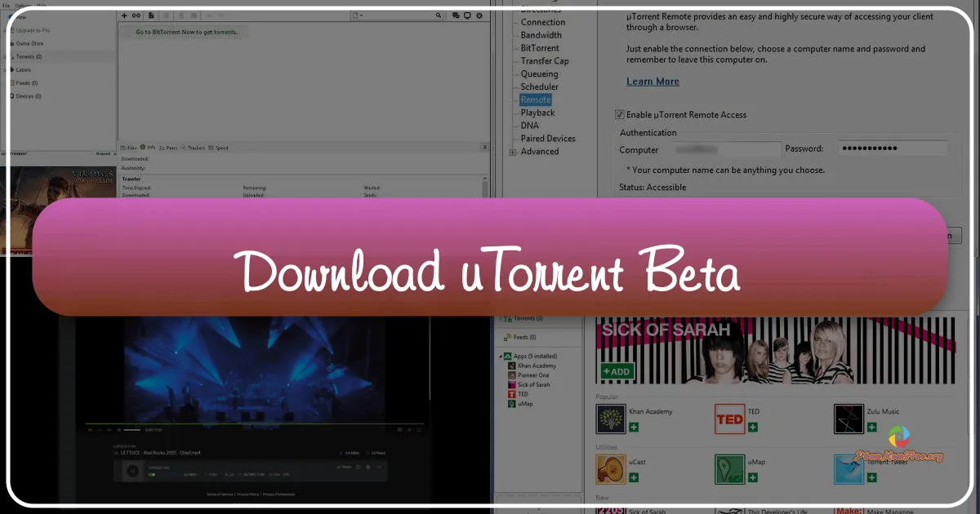Open preferences via the gear icon
Screen dimensions: 980x514
pyautogui.click(x=479, y=15)
